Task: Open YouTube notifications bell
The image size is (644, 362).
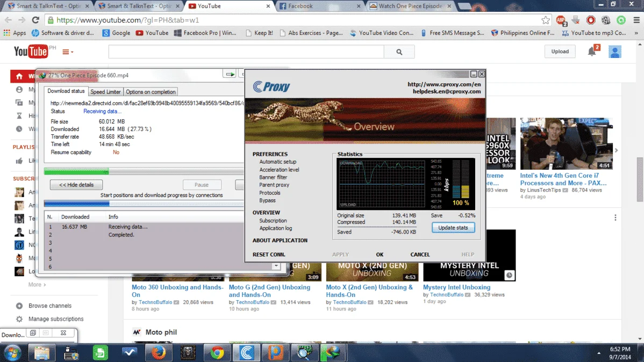Action: 592,52
